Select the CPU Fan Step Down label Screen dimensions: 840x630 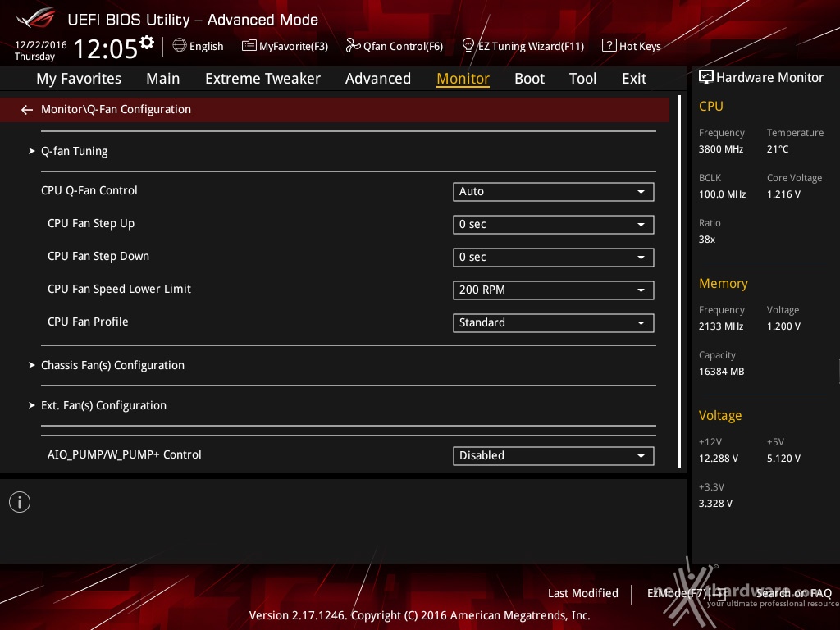click(x=98, y=256)
